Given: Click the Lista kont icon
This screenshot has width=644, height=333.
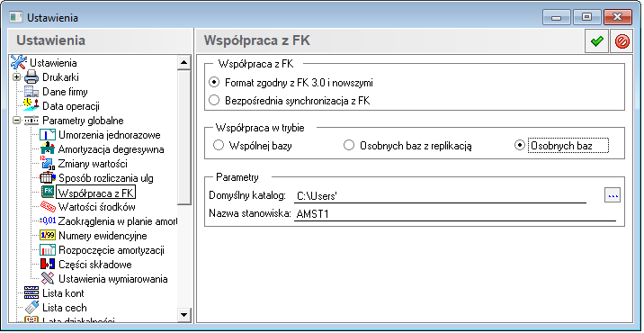Looking at the screenshot, I should click(31, 293).
